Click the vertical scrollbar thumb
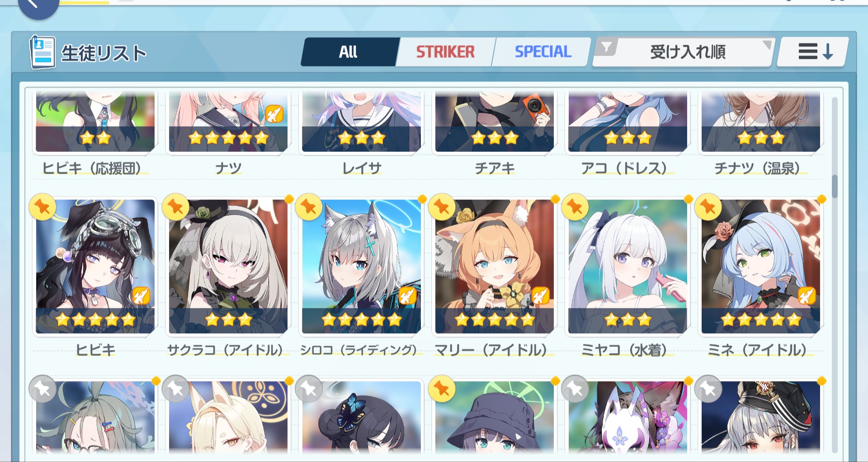The width and height of the screenshot is (868, 462). point(835,186)
